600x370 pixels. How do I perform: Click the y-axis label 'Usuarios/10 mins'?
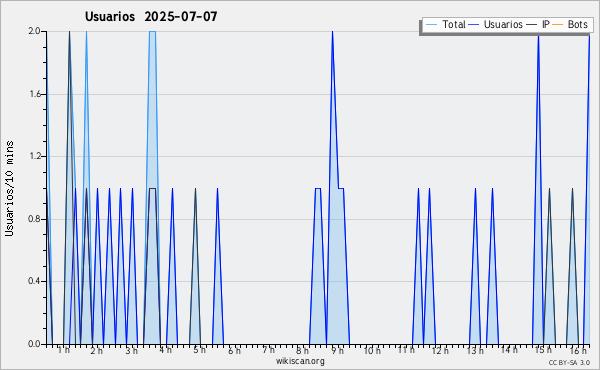[10, 189]
